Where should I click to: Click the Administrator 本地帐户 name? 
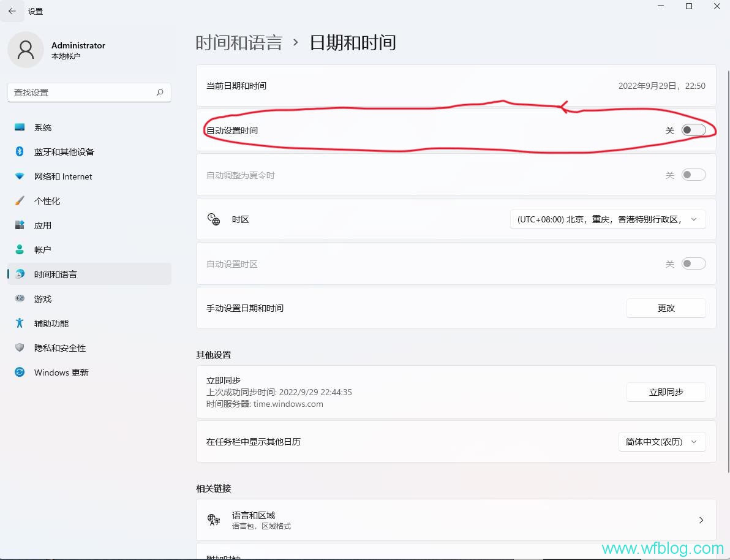click(78, 50)
